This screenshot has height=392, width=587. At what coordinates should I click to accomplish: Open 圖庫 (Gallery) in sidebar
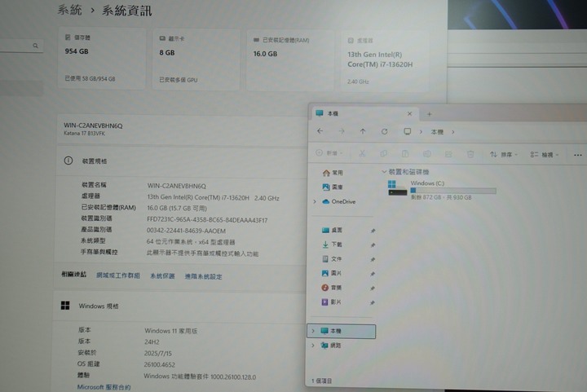pyautogui.click(x=333, y=187)
